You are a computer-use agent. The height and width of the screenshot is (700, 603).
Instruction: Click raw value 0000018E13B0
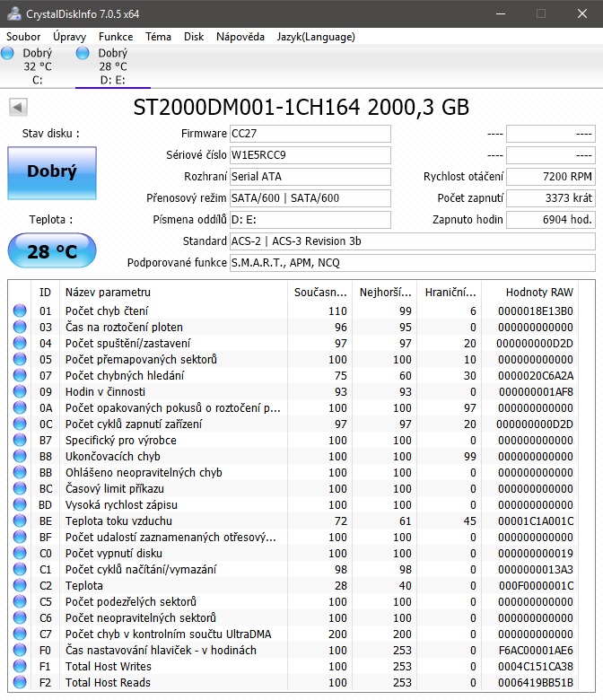(x=536, y=311)
